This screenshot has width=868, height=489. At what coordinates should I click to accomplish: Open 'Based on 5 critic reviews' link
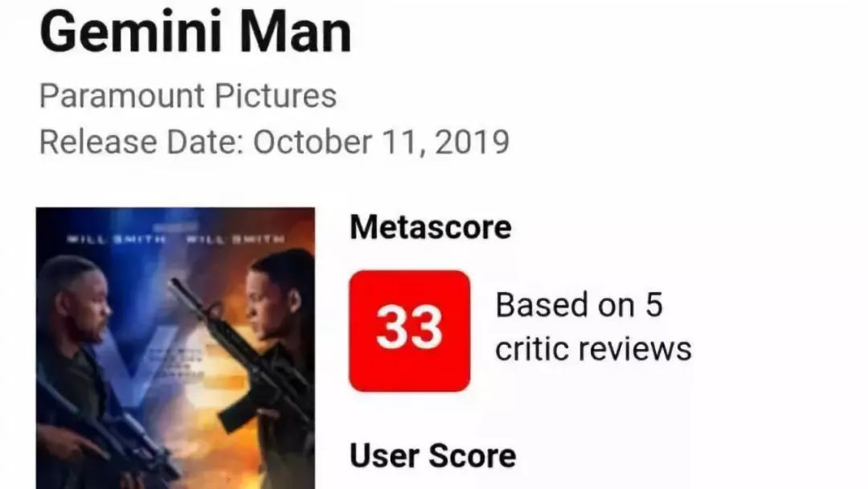pyautogui.click(x=593, y=327)
